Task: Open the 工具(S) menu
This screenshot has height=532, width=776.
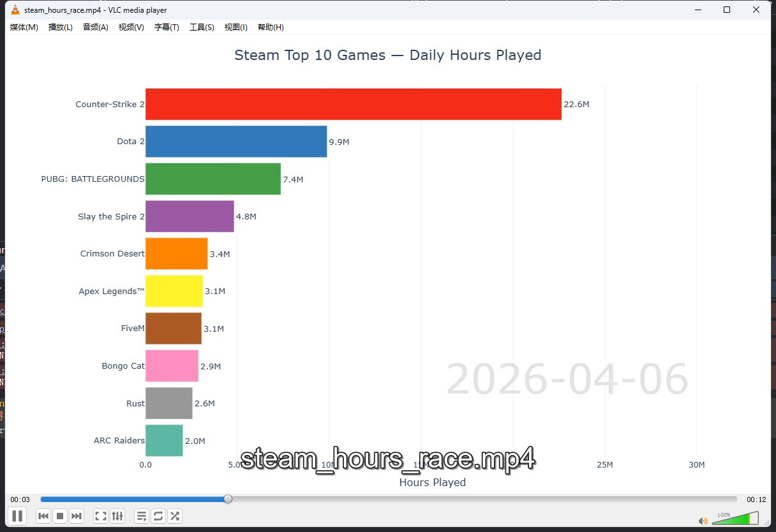Action: click(202, 27)
